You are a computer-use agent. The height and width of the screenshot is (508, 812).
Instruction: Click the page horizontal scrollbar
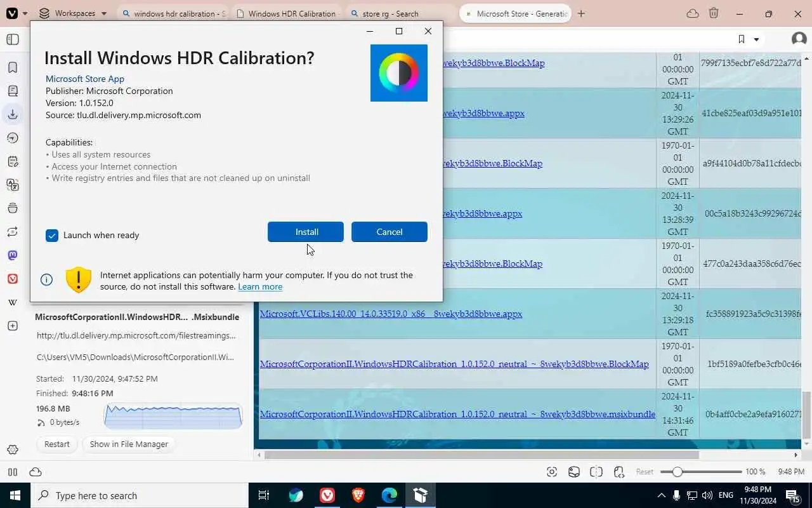482,455
